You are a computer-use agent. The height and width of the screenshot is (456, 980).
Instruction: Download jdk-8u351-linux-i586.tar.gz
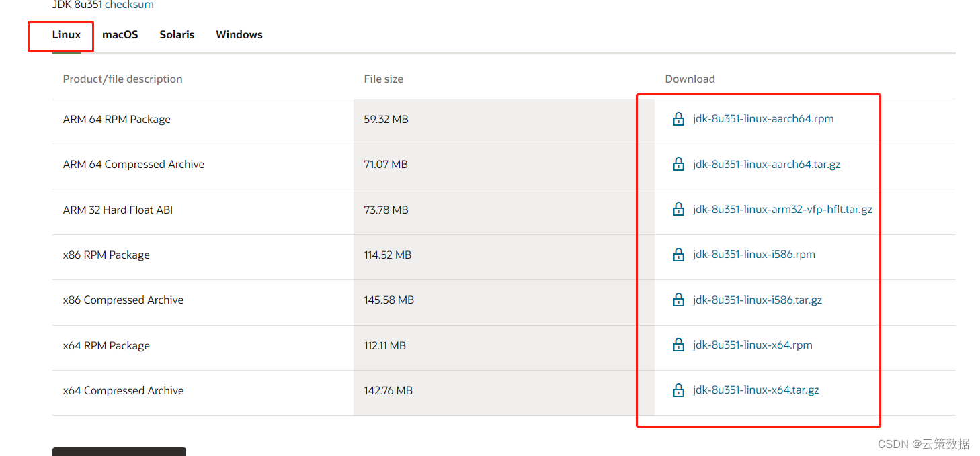(758, 300)
